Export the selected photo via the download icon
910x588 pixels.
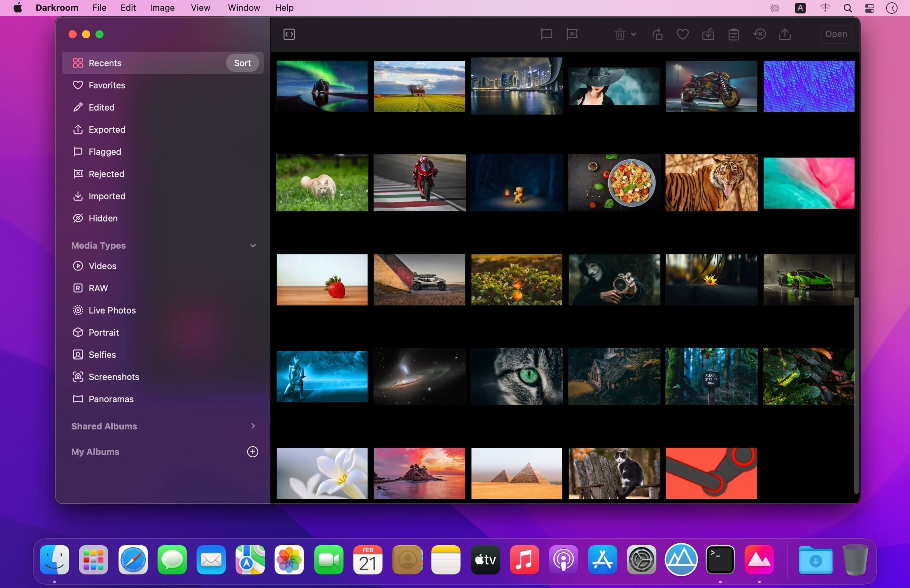click(708, 34)
